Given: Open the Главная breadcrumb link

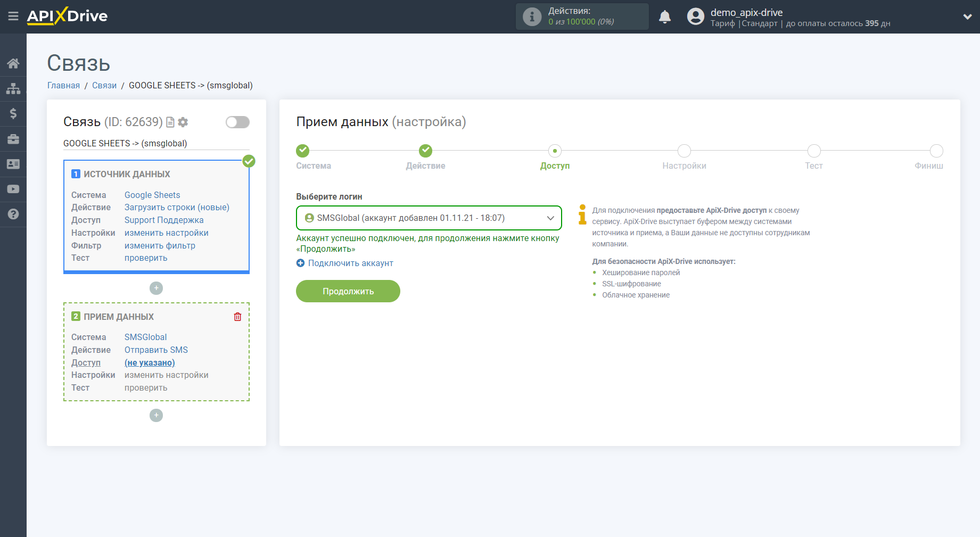Looking at the screenshot, I should click(x=63, y=85).
